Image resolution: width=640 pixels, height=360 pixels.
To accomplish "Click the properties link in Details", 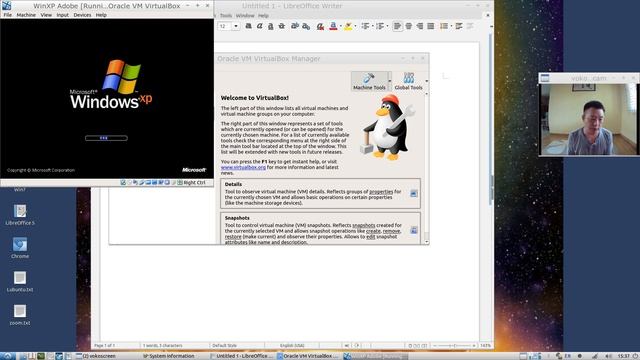I will (381, 191).
